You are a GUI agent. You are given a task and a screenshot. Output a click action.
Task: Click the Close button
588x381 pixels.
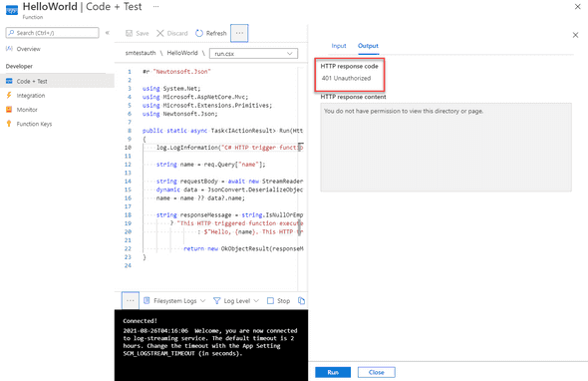click(x=376, y=372)
